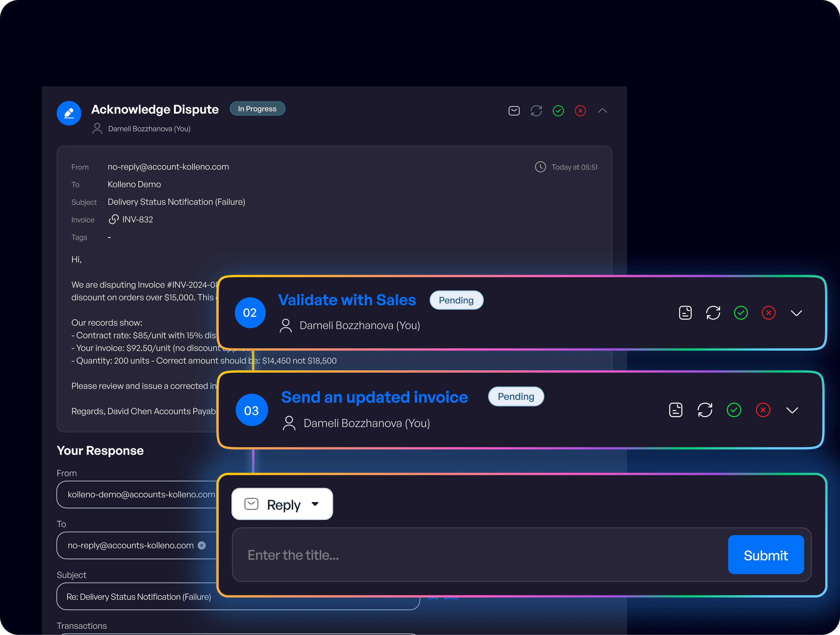Select the In Progress status badge

pyautogui.click(x=257, y=109)
